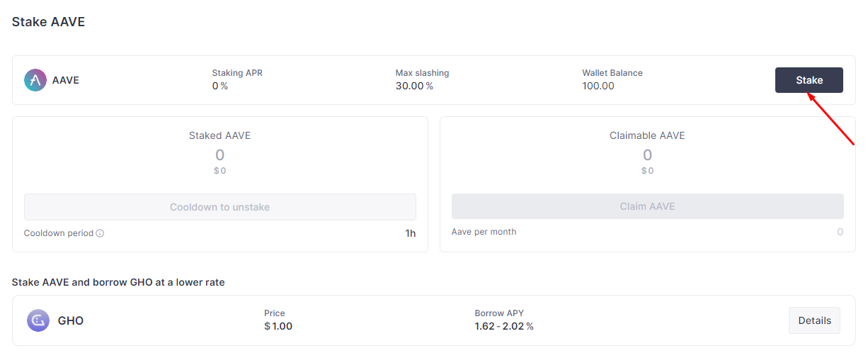Click the Cooldown period label
Image resolution: width=868 pixels, height=358 pixels.
pos(59,233)
